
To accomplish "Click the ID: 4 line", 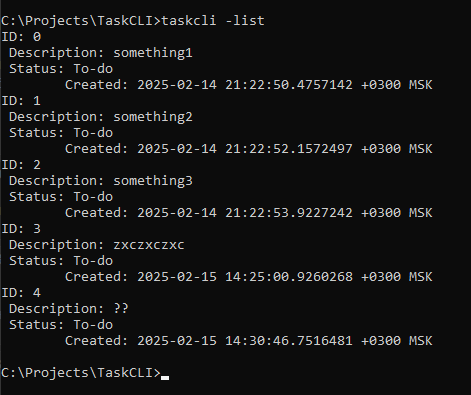I will (21, 293).
